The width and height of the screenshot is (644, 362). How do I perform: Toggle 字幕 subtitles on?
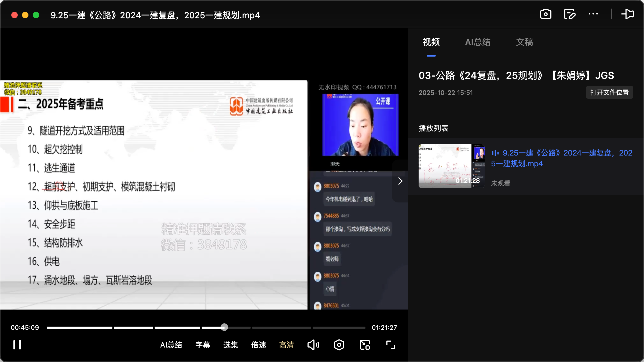[203, 345]
